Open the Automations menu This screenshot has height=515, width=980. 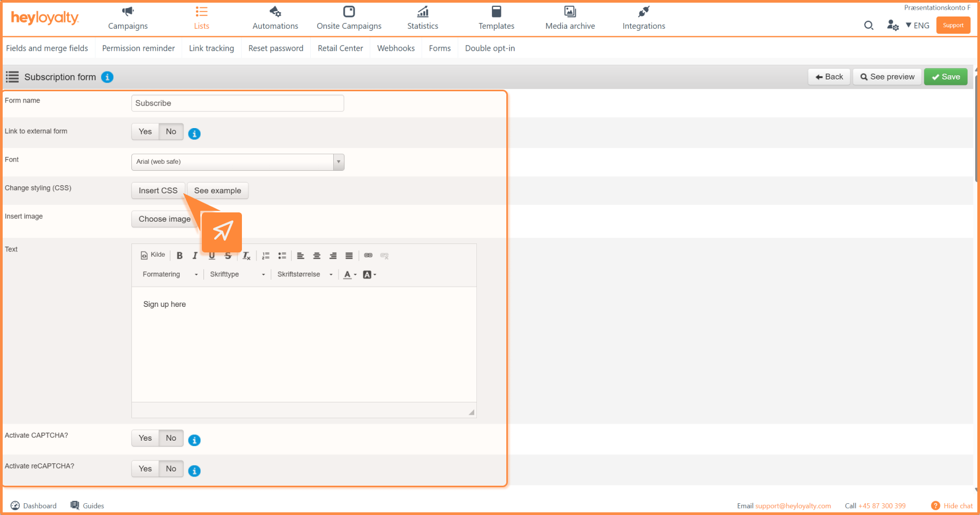point(275,18)
